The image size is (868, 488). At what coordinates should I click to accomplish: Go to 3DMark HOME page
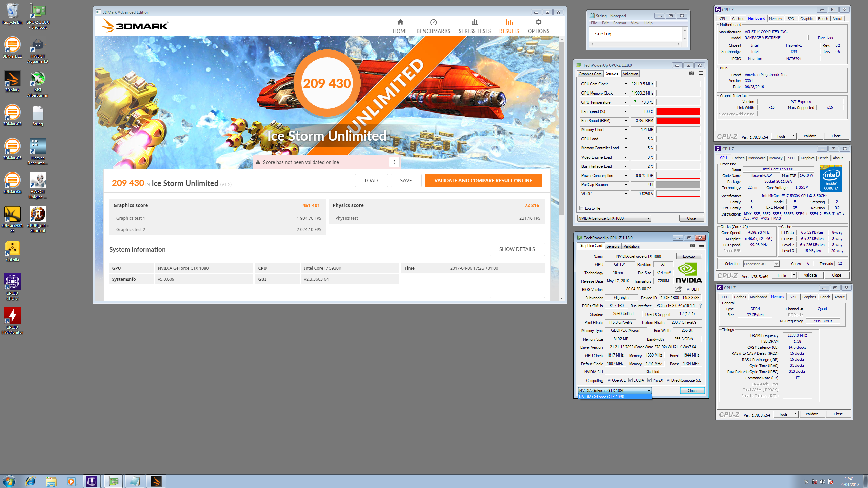(x=400, y=26)
